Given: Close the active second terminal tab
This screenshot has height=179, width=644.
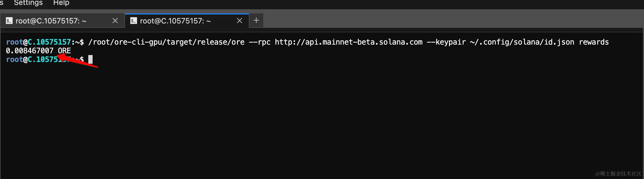Looking at the screenshot, I should pos(240,21).
